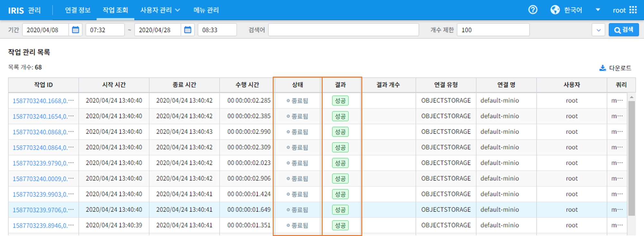Open the help question mark icon
The width and height of the screenshot is (644, 236).
533,10
